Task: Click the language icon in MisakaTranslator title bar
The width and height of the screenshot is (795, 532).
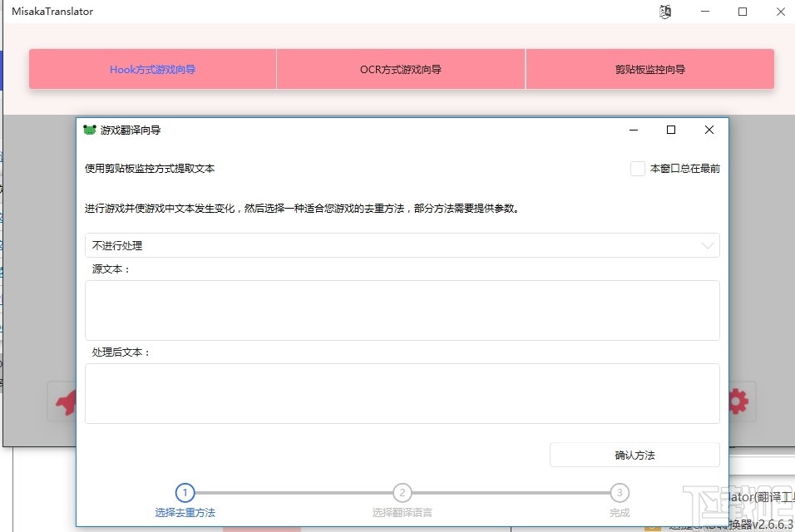Action: [x=665, y=12]
